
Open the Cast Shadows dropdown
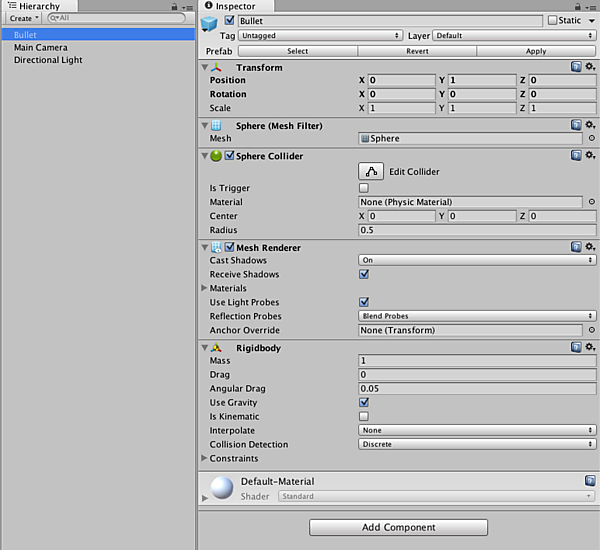477,260
